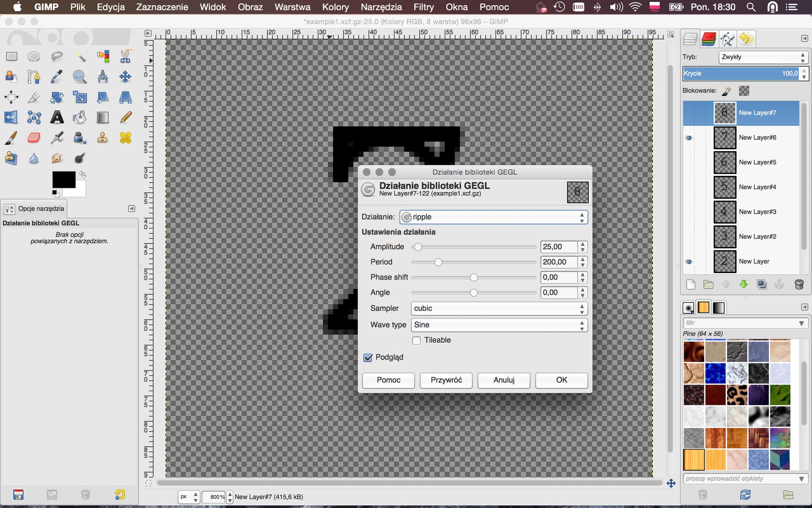Select the Blend gradient tool
Image resolution: width=812 pixels, height=508 pixels.
click(102, 117)
